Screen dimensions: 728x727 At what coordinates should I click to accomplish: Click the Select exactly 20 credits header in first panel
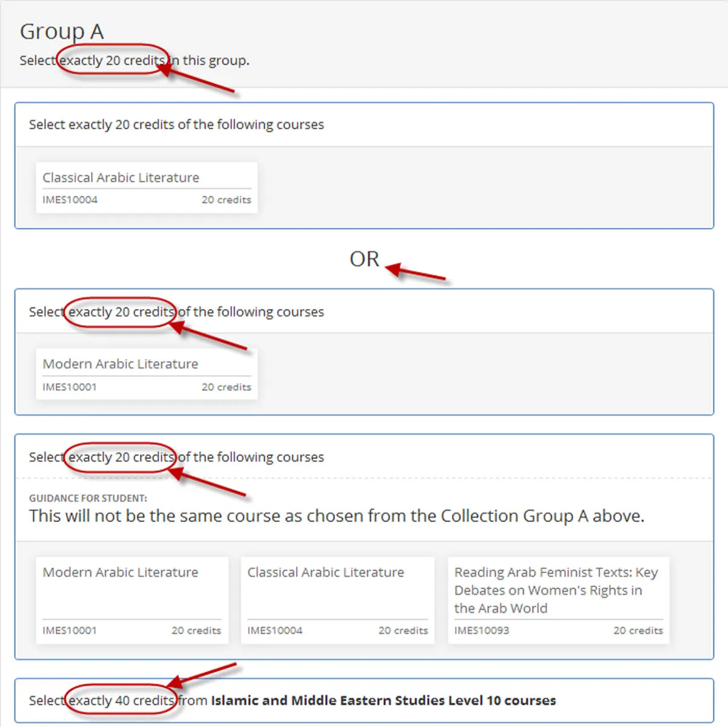click(x=176, y=124)
